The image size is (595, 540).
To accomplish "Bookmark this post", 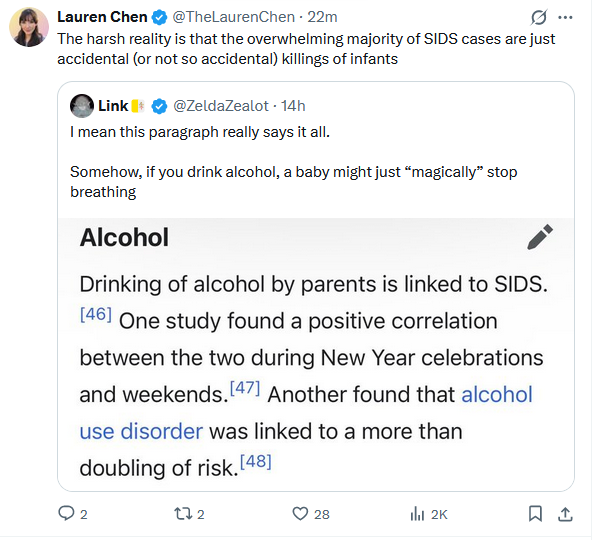I will 535,514.
